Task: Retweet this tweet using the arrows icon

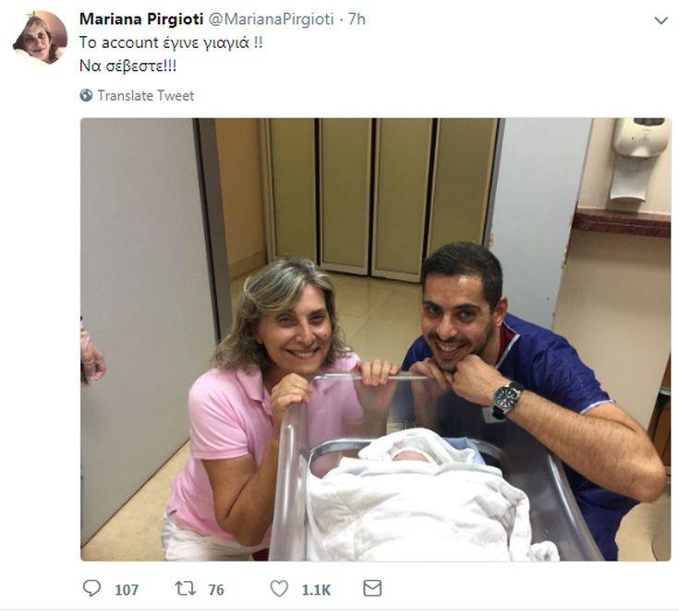Action: (185, 588)
